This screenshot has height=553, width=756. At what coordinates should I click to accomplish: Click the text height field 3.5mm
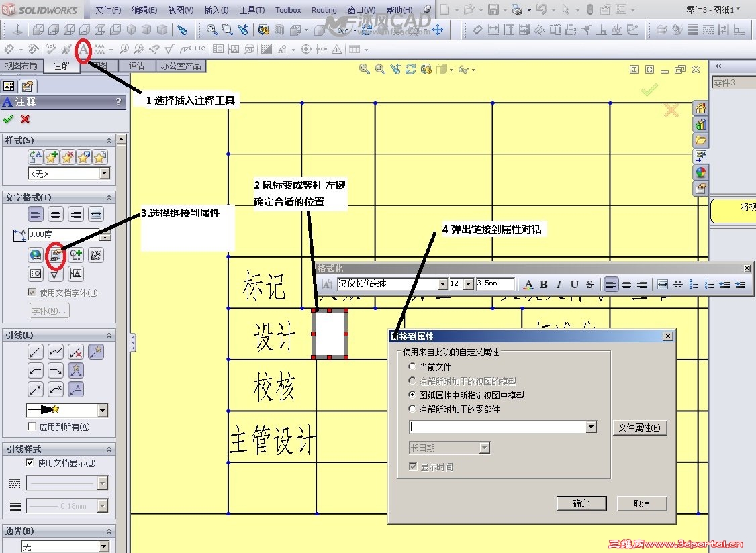(495, 283)
